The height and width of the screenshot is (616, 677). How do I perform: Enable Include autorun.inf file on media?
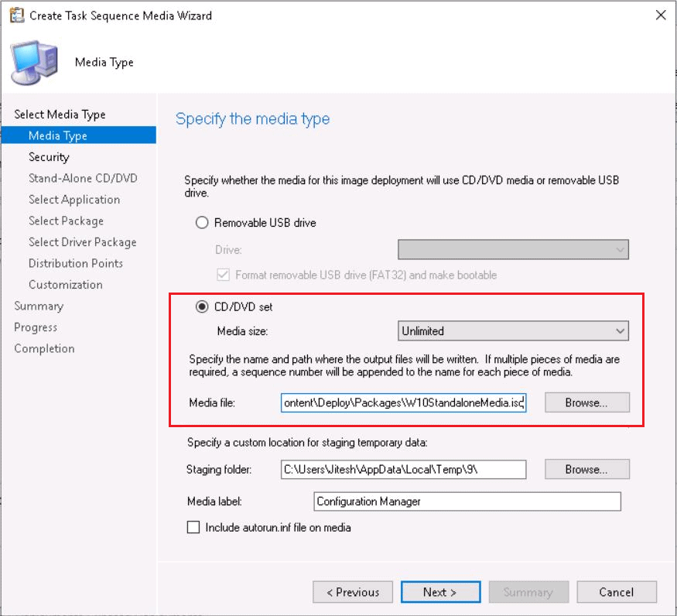click(x=193, y=528)
